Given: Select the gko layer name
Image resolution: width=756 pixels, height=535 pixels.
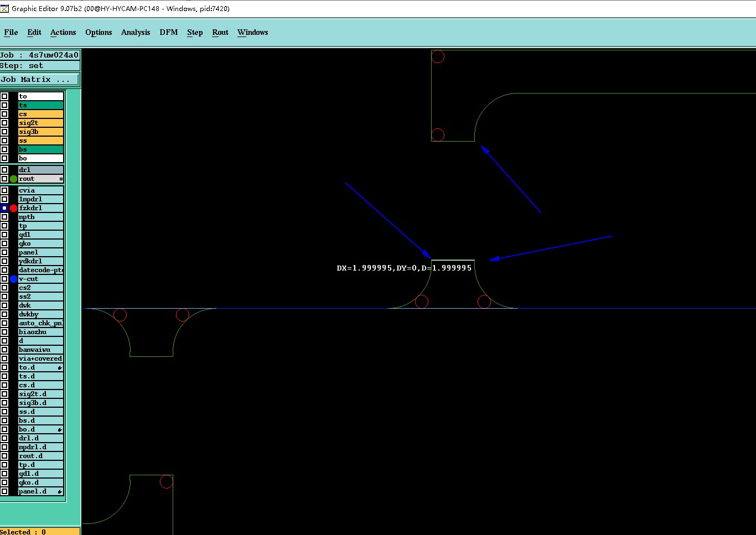Looking at the screenshot, I should tap(41, 243).
